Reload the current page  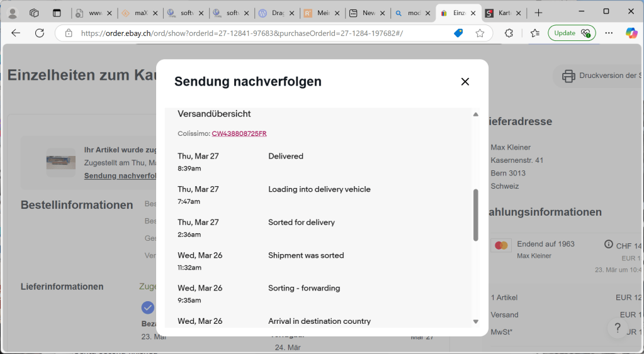point(40,33)
